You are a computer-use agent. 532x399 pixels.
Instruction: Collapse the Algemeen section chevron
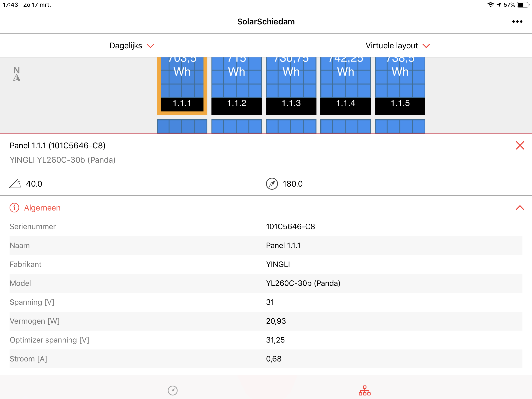[x=520, y=208]
